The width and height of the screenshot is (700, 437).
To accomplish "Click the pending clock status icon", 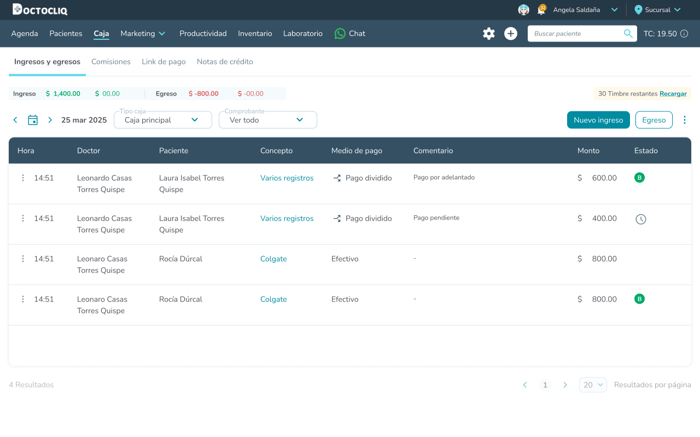I will tap(640, 219).
